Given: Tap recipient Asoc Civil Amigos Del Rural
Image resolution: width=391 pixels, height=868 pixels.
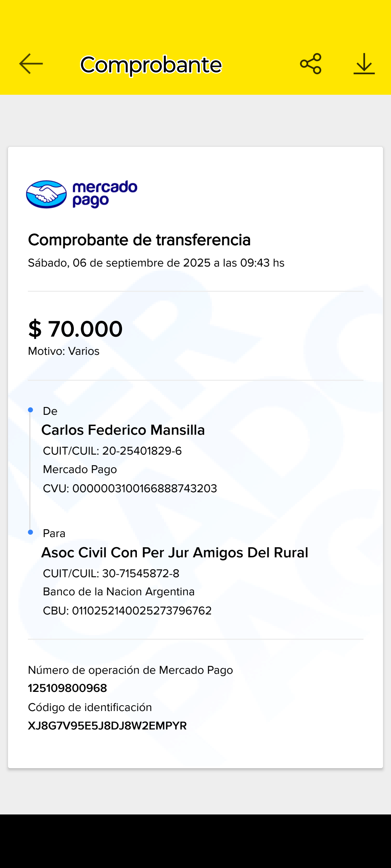Looking at the screenshot, I should pyautogui.click(x=175, y=553).
